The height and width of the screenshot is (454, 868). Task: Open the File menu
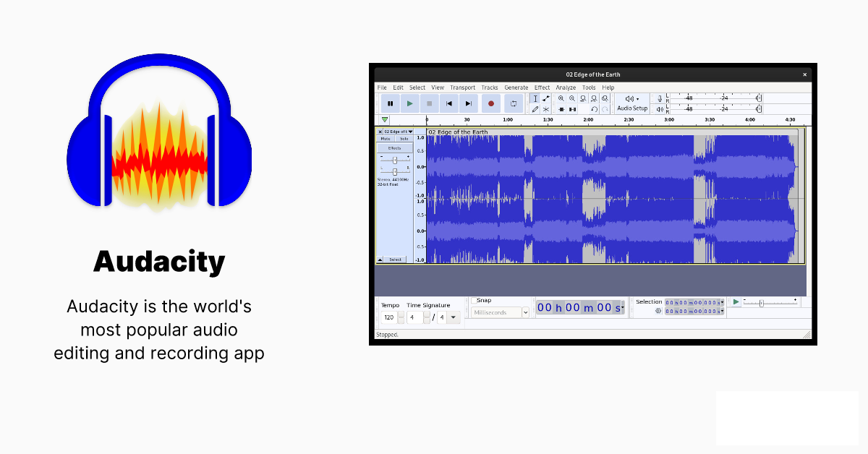(x=382, y=87)
